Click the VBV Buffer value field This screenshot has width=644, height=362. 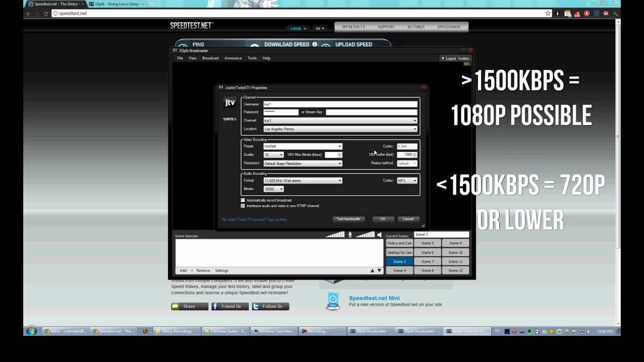[x=405, y=155]
